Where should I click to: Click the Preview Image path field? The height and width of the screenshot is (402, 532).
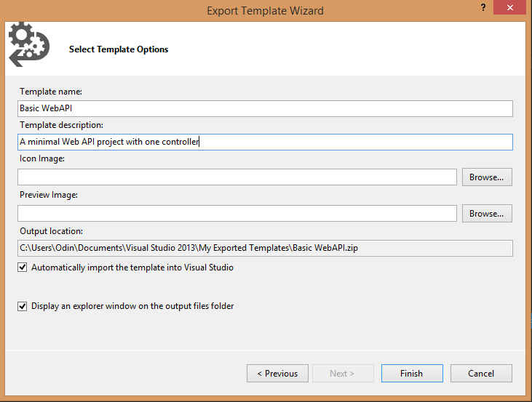click(x=237, y=213)
